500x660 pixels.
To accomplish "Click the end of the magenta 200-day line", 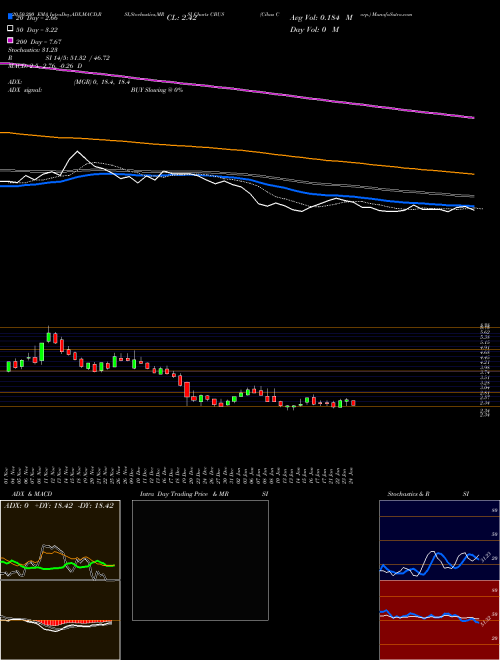I will 473,118.
